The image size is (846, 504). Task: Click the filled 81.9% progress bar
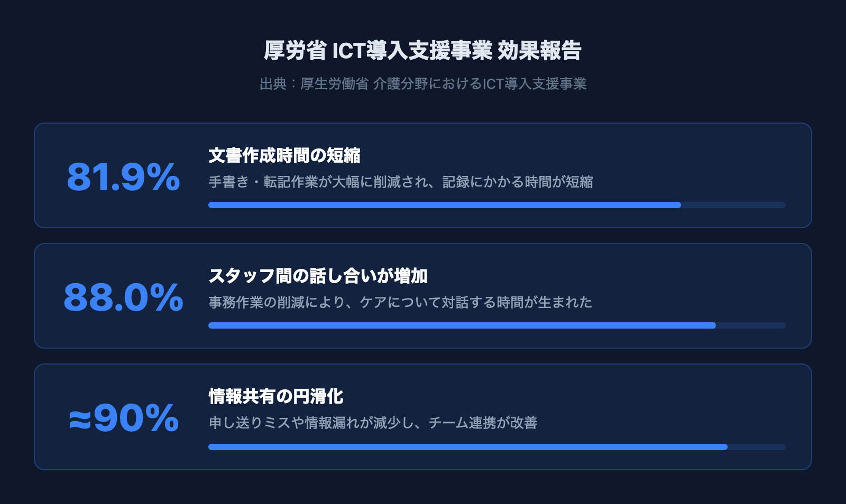tap(444, 205)
